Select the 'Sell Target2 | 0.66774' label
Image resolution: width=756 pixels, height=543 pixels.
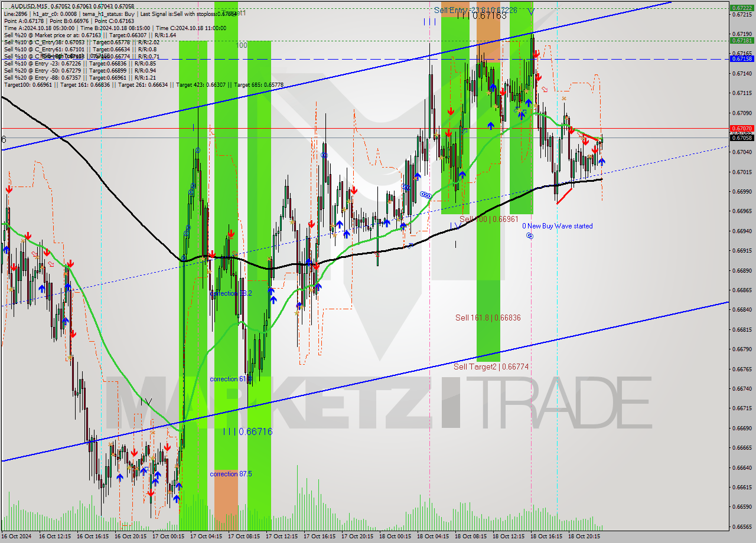click(x=491, y=367)
